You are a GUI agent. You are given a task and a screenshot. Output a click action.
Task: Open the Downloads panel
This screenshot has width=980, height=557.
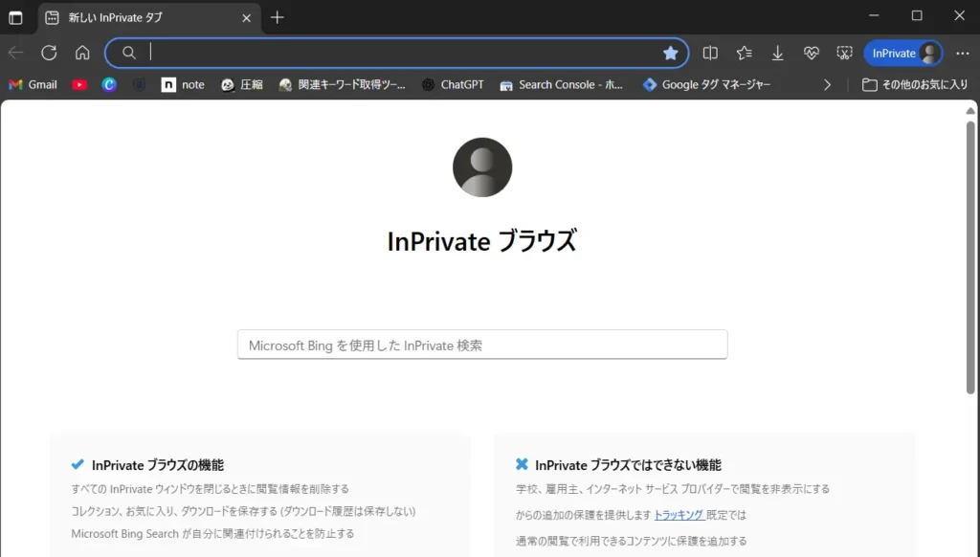[777, 53]
